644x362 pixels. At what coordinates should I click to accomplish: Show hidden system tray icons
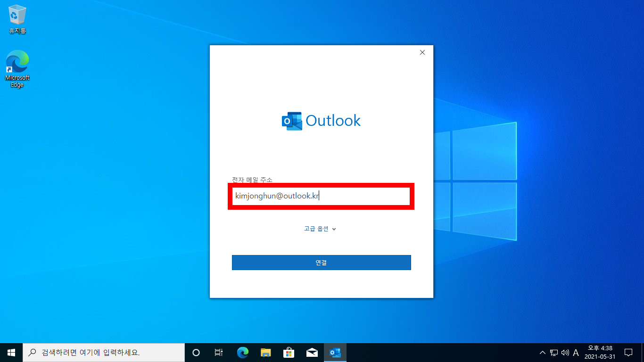(543, 353)
